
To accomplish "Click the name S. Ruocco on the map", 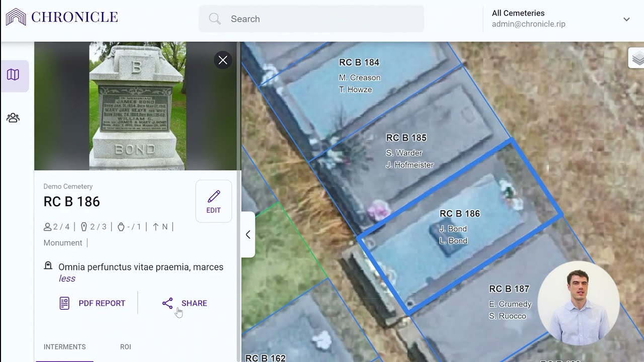I will pyautogui.click(x=507, y=316).
